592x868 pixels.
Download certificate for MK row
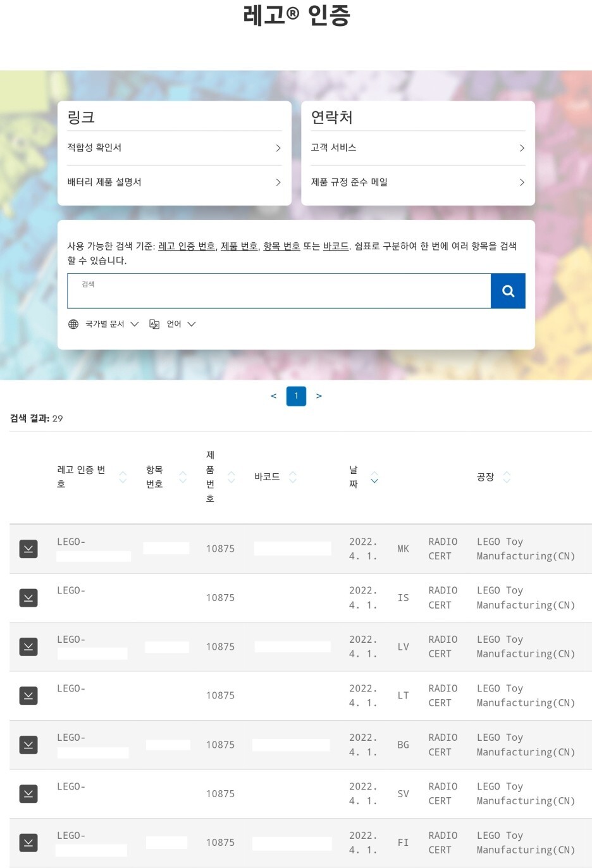pos(28,549)
